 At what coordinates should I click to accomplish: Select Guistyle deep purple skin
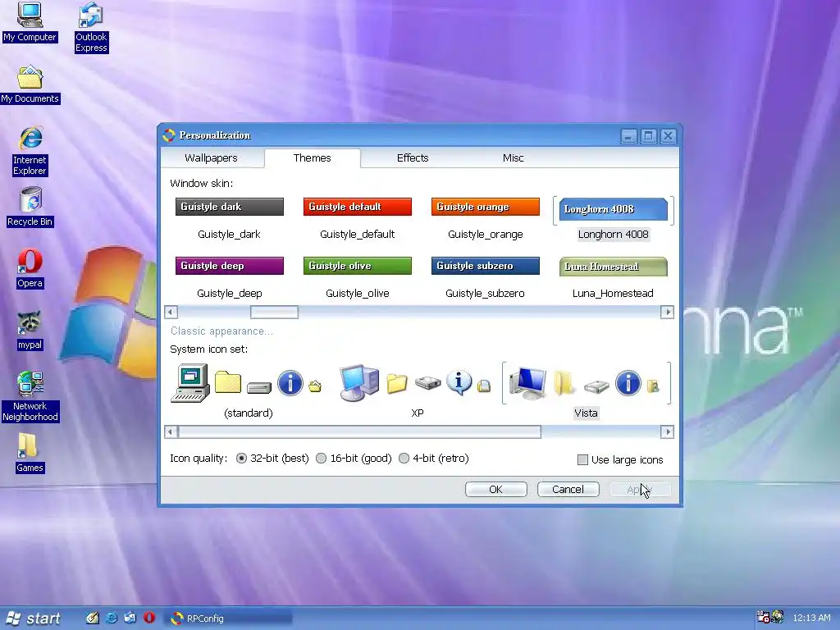(x=230, y=266)
